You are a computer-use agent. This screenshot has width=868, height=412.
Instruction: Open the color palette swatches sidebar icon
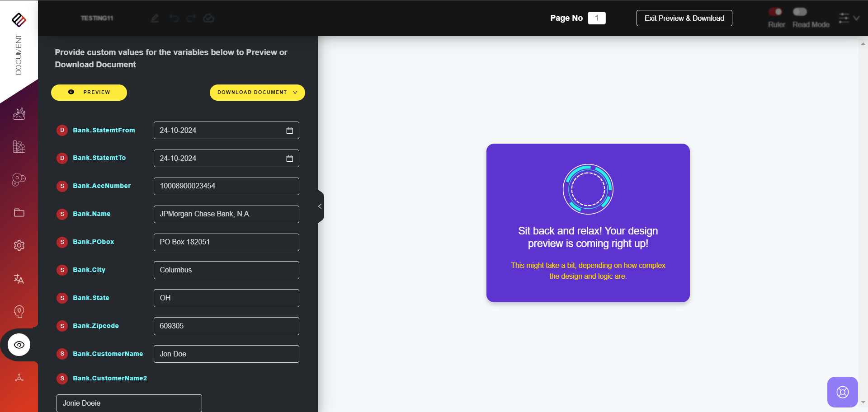(x=19, y=147)
